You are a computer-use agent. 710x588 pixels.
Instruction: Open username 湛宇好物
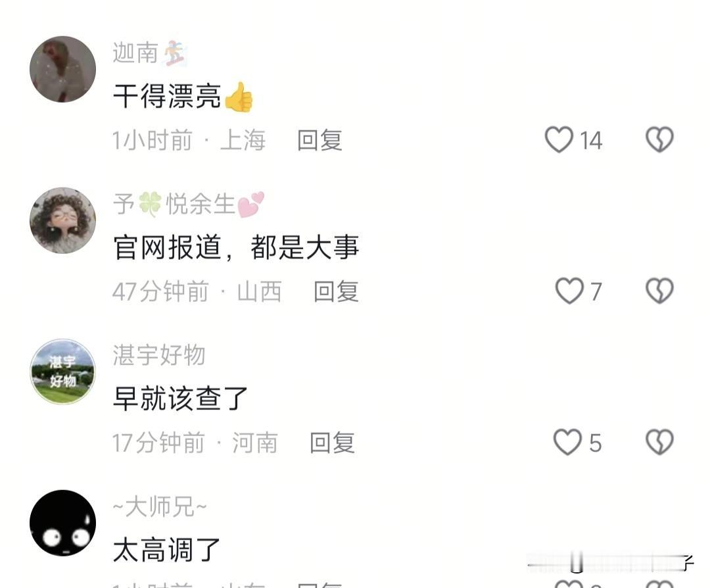tap(159, 355)
